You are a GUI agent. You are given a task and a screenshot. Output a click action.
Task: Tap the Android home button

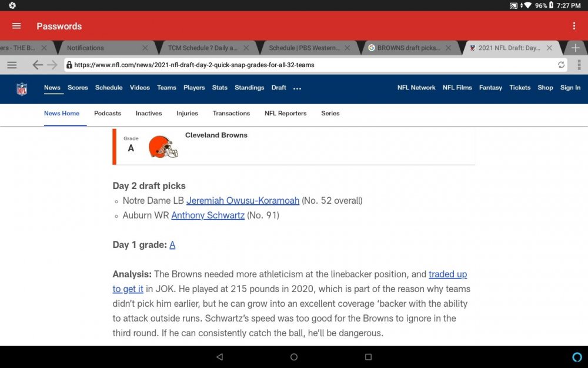pos(294,357)
